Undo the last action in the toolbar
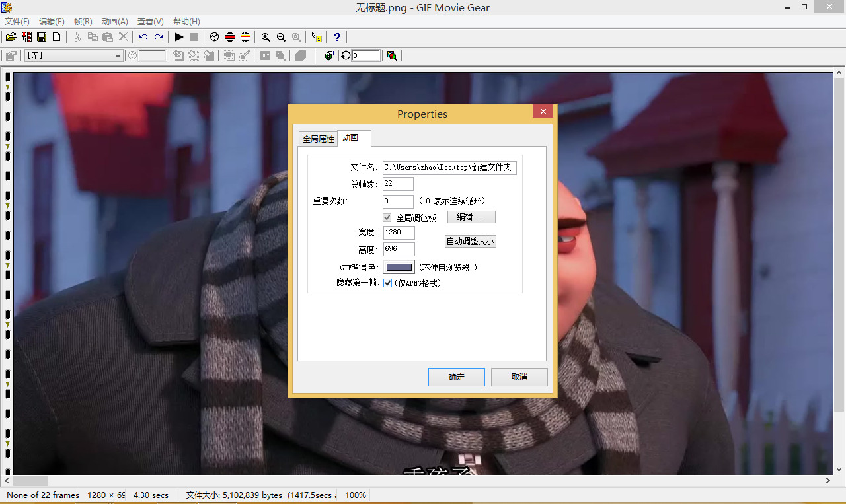 (143, 37)
